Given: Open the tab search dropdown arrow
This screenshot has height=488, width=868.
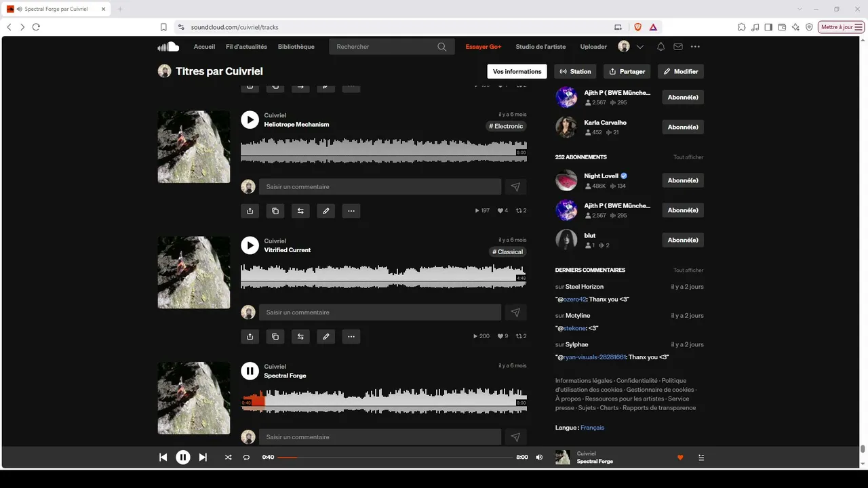Looking at the screenshot, I should click(x=800, y=9).
